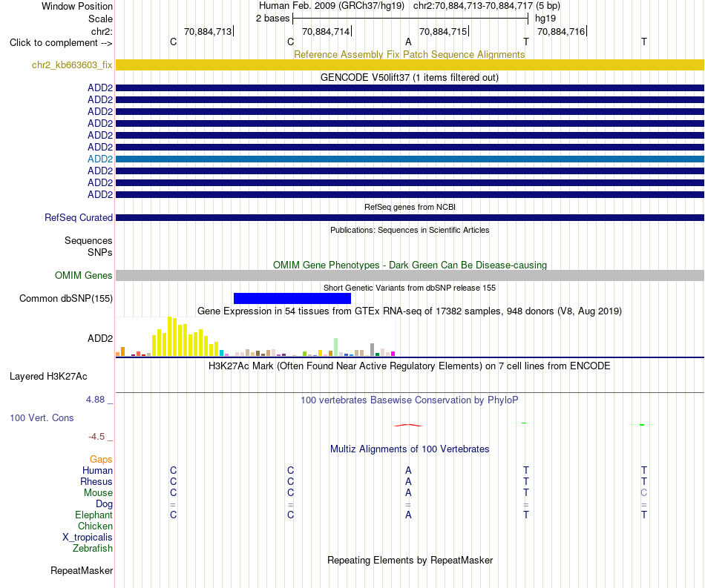Viewport: 705px width, 588px height.
Task: Open the H3K27Ac Mark ENCODE track title
Action: pyautogui.click(x=409, y=366)
